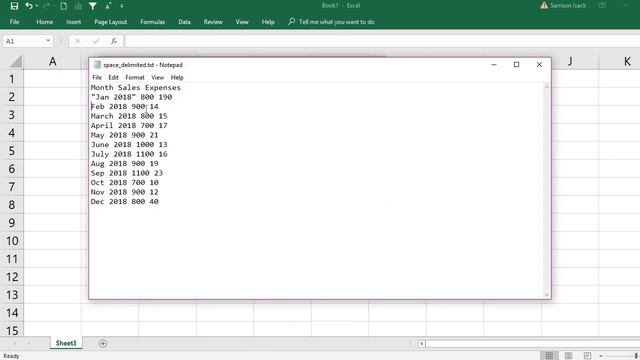Screen dimensions: 640x360
Task: Click the 'Month Sales Expenses' header line
Action: 136,87
